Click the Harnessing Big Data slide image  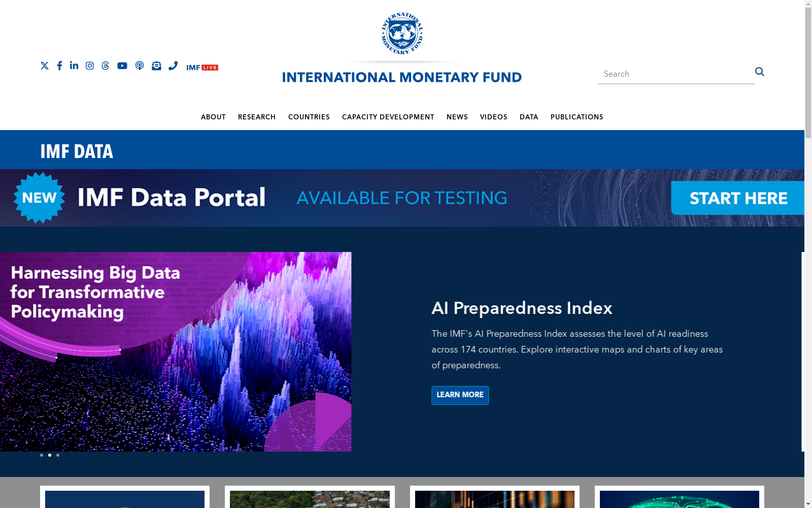click(176, 352)
